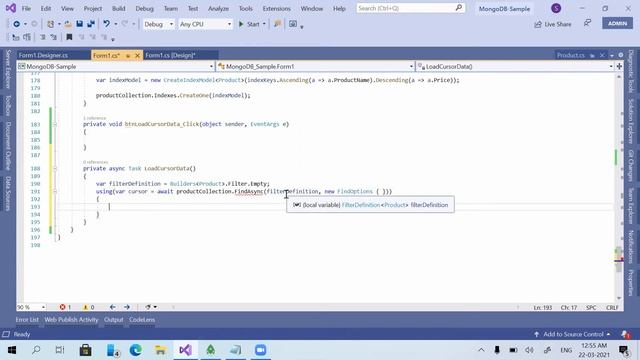The image size is (640, 360).
Task: Click the Live Share button
Action: point(553,24)
